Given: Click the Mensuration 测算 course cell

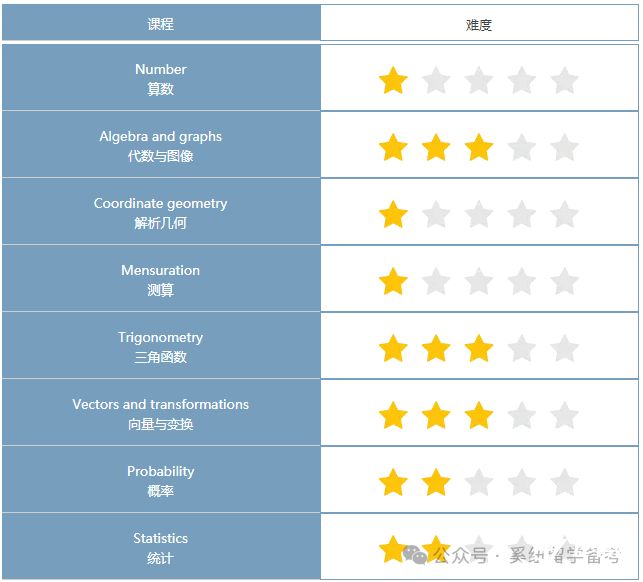Looking at the screenshot, I should (x=161, y=280).
